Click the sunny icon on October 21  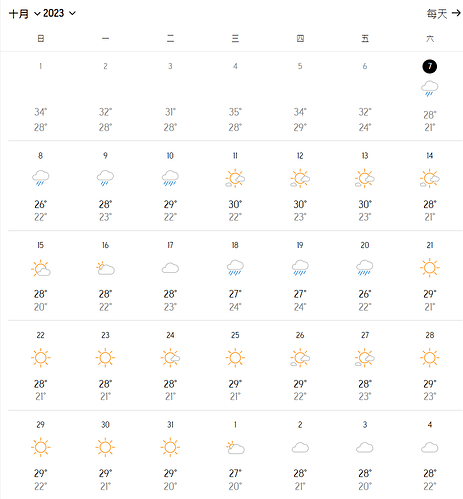pyautogui.click(x=430, y=268)
